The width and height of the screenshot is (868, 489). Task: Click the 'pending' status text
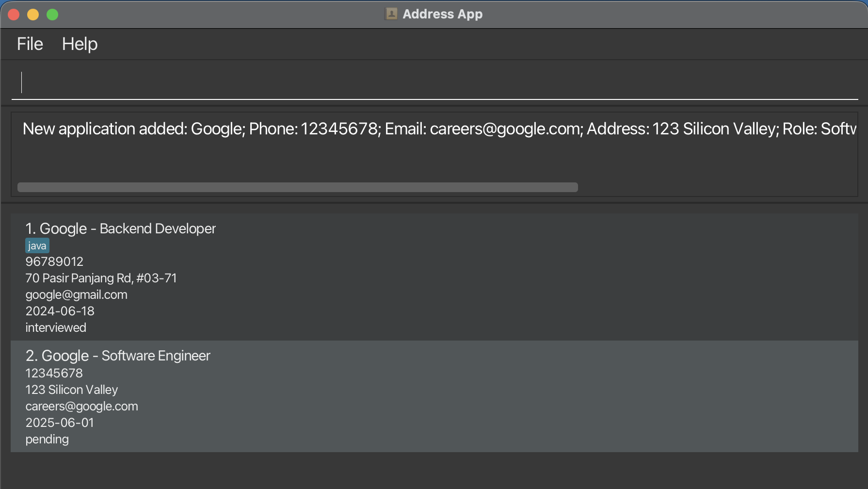point(47,440)
